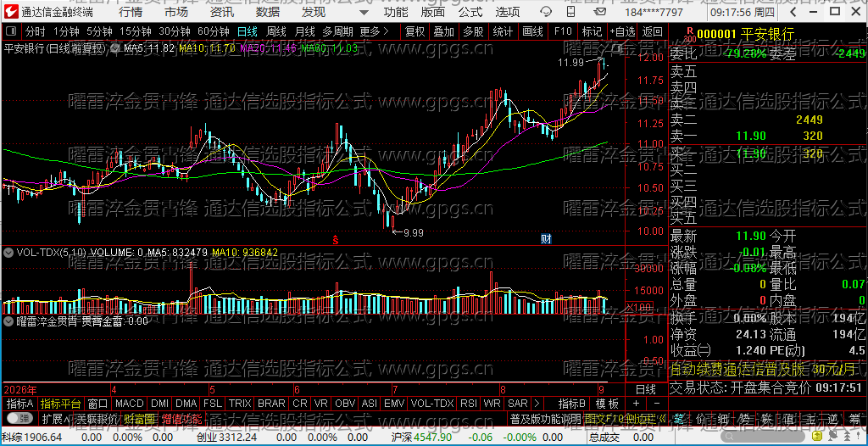The image size is (868, 446).
Task: Click the 000001 平安银行 stock title
Action: point(745,35)
